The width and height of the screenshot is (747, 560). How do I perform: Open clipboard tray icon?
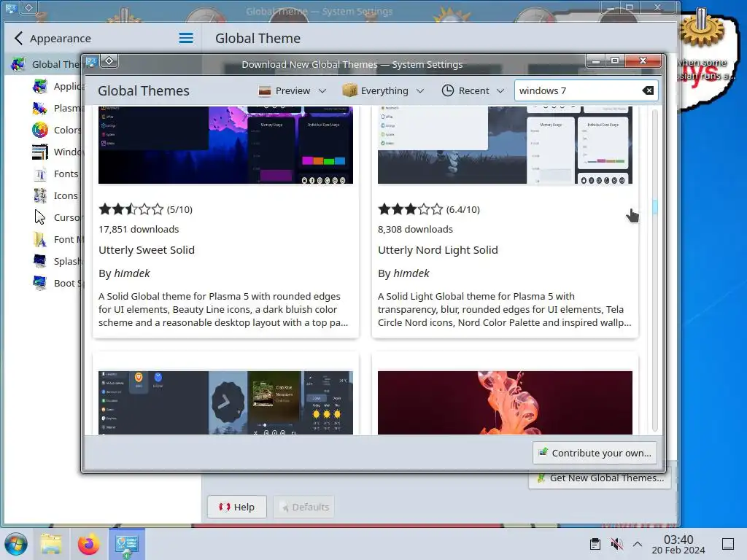tap(595, 544)
